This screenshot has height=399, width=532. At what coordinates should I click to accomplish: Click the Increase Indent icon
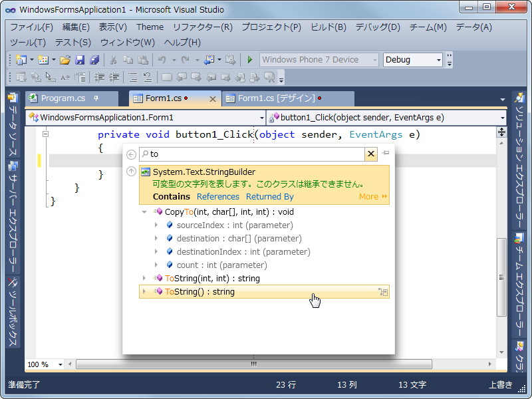114,78
